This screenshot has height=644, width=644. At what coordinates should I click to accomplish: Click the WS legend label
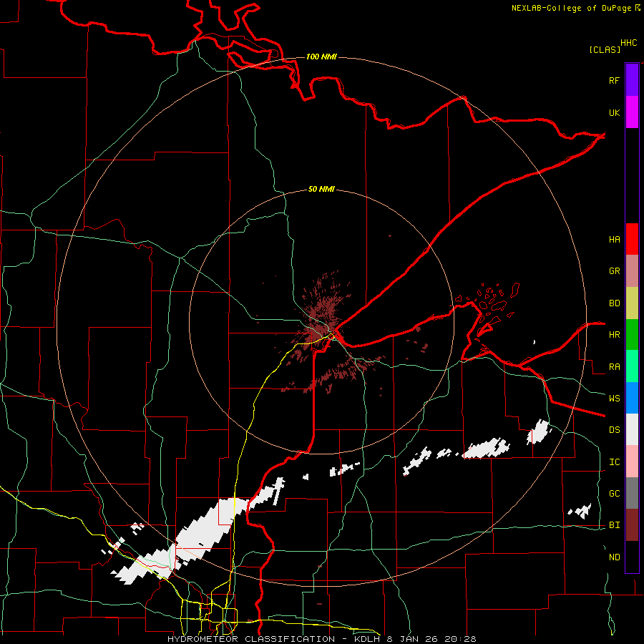point(614,398)
